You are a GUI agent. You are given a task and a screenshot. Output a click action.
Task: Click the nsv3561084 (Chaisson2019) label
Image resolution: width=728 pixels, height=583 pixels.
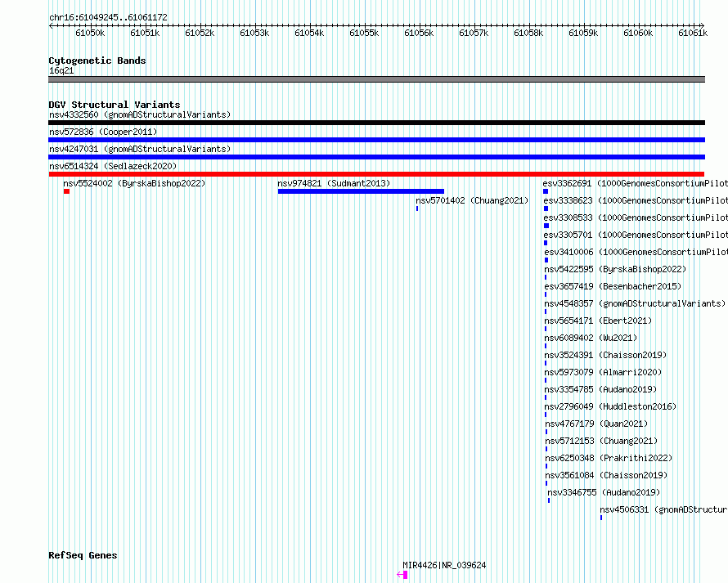pos(606,475)
